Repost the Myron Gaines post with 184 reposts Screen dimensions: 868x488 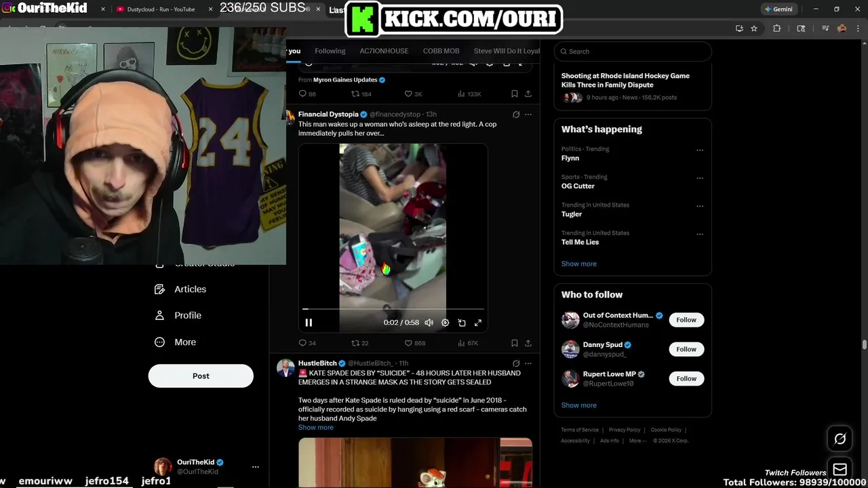(x=361, y=94)
